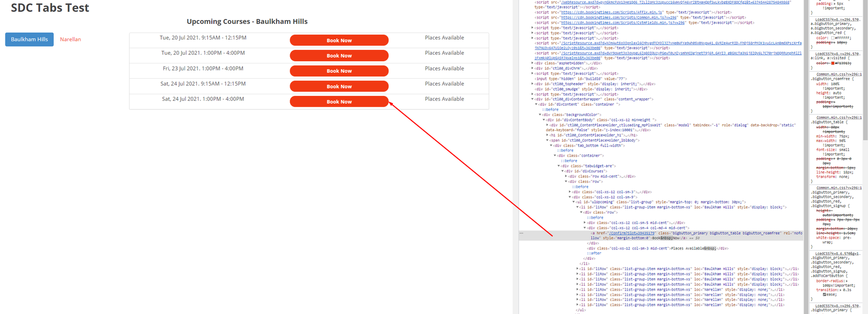Viewport: 868px width, 314px height.
Task: Click the Elements panel vertical scrollbar
Action: click(x=806, y=157)
